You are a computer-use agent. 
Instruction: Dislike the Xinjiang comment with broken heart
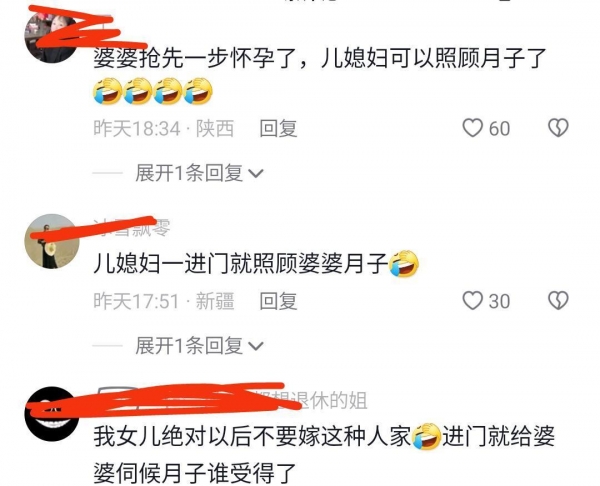coord(558,300)
